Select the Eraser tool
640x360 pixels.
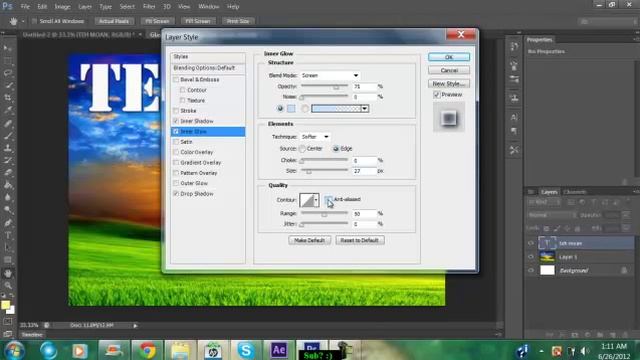pos(8,173)
